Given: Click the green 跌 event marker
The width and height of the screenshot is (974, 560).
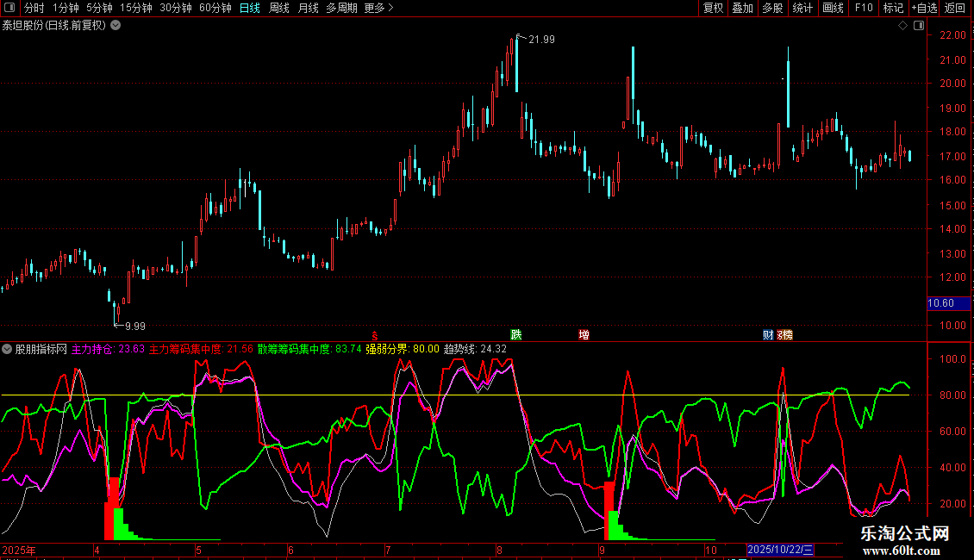Looking at the screenshot, I should tap(516, 334).
